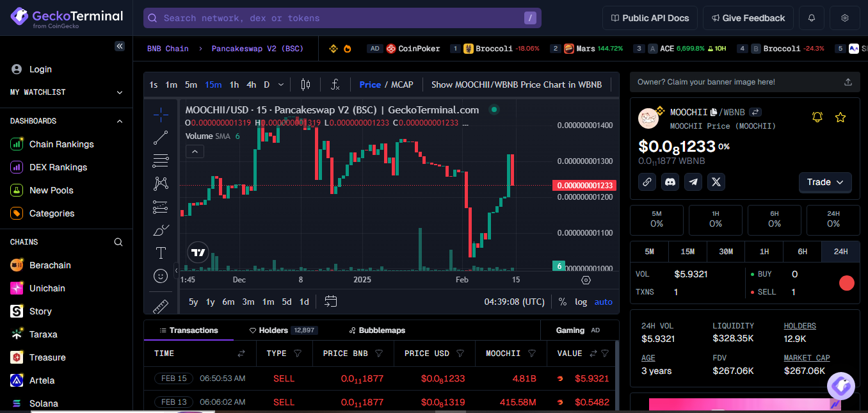
Task: Open the Telegram link icon
Action: (693, 182)
